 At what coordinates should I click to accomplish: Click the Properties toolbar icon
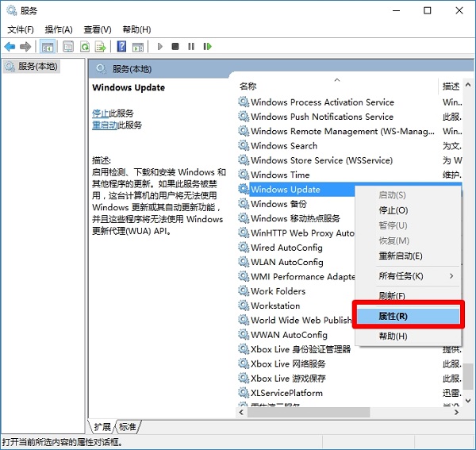coord(68,47)
